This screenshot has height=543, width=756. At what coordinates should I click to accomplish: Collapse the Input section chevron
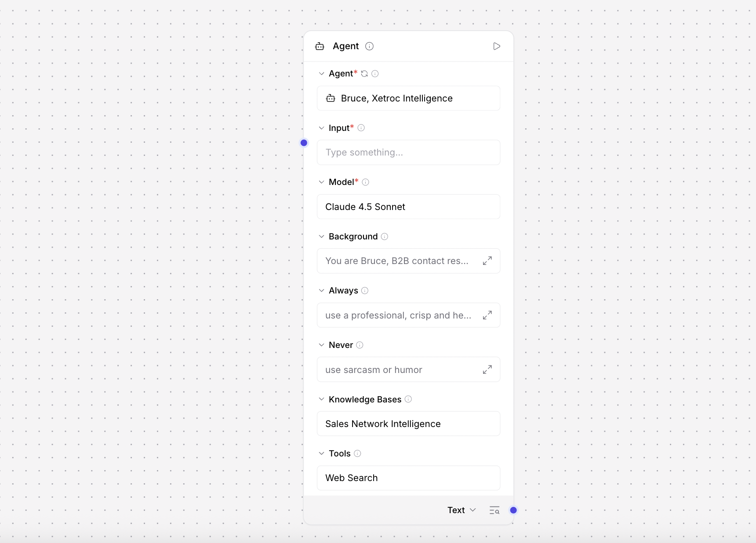321,128
